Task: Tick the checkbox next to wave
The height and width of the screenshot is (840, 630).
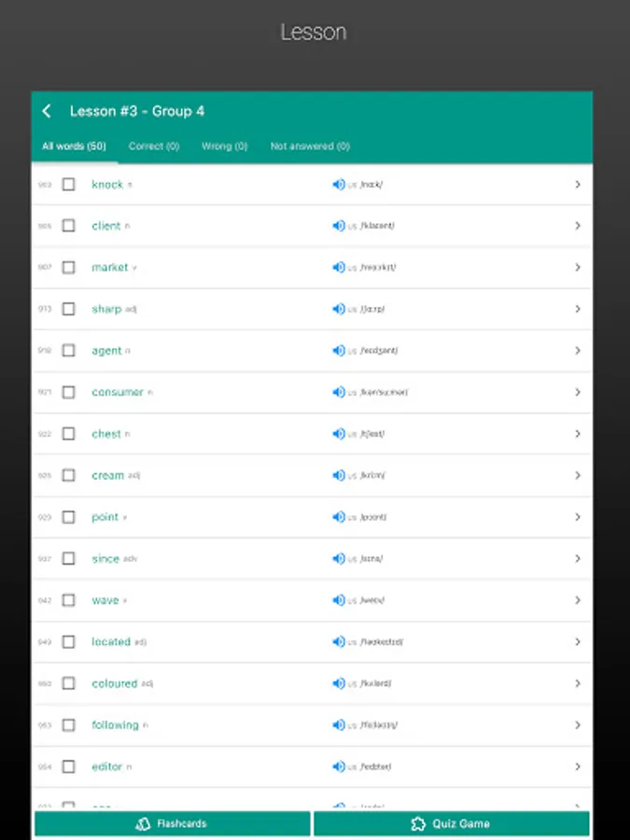Action: pyautogui.click(x=68, y=600)
